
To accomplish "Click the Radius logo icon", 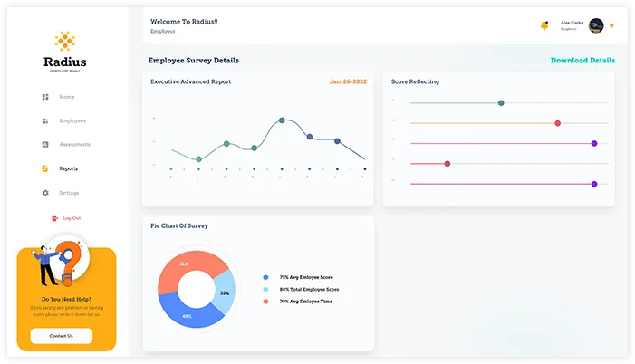I will click(65, 41).
